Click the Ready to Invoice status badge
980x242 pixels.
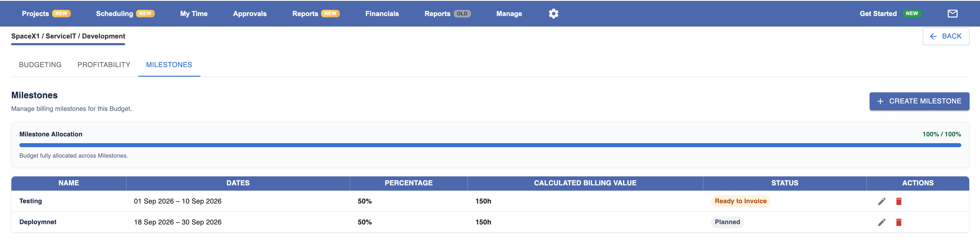[x=740, y=201]
